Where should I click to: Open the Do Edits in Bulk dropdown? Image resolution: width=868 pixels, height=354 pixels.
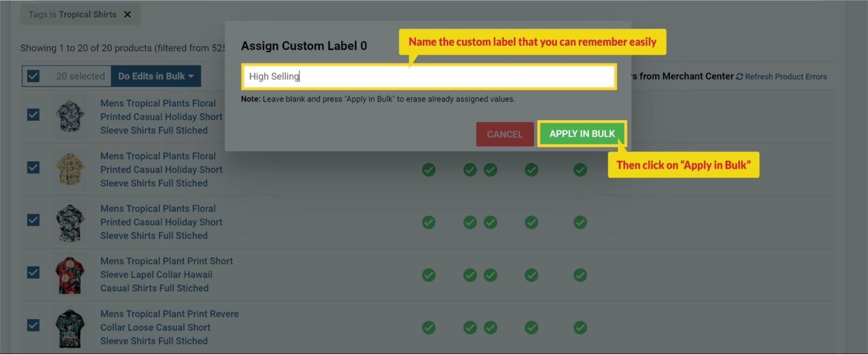(x=156, y=76)
